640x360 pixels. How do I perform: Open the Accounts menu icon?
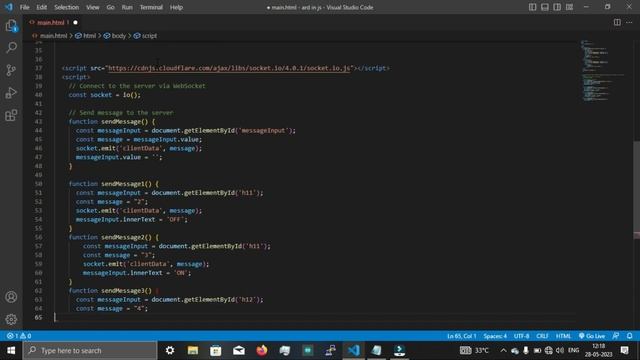tap(11, 297)
